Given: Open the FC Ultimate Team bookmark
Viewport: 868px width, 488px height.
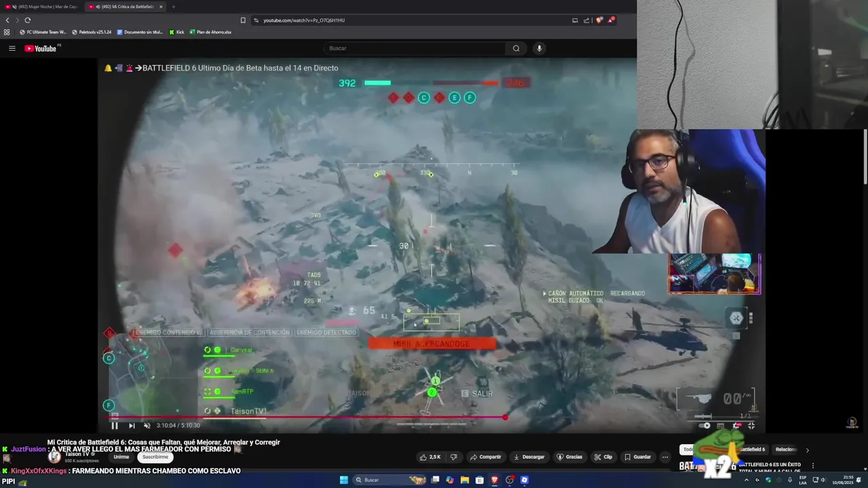Looking at the screenshot, I should (x=43, y=32).
